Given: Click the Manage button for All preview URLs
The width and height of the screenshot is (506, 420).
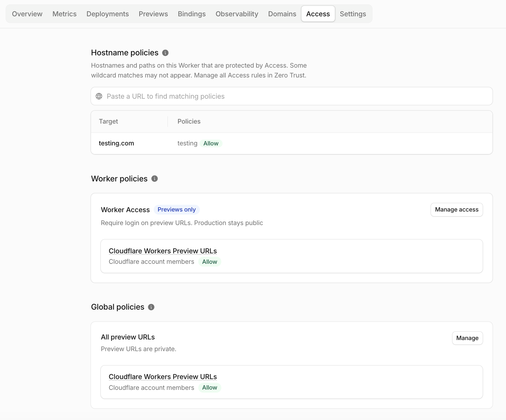Looking at the screenshot, I should click(x=468, y=338).
